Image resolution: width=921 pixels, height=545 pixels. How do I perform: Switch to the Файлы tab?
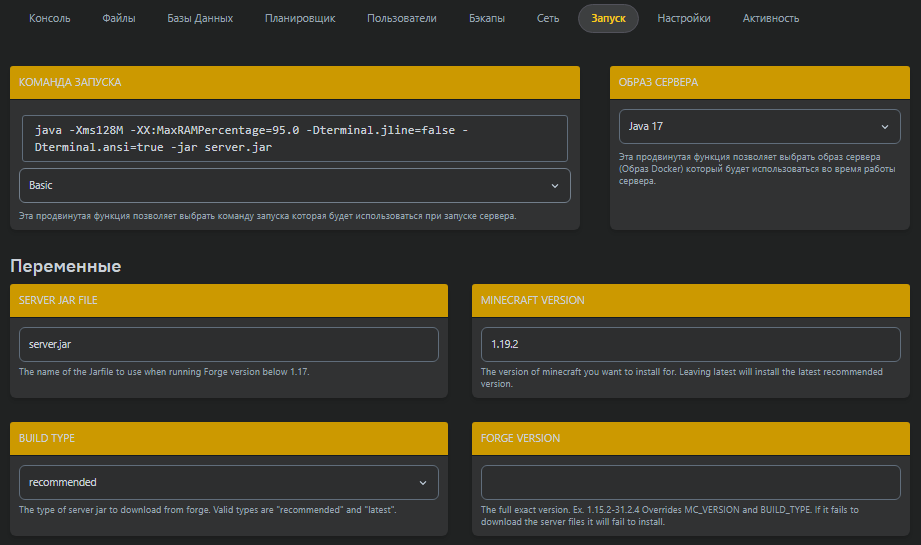(x=119, y=18)
